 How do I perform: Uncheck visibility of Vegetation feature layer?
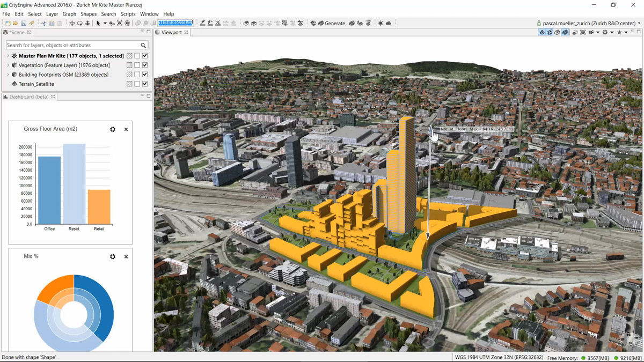point(145,65)
